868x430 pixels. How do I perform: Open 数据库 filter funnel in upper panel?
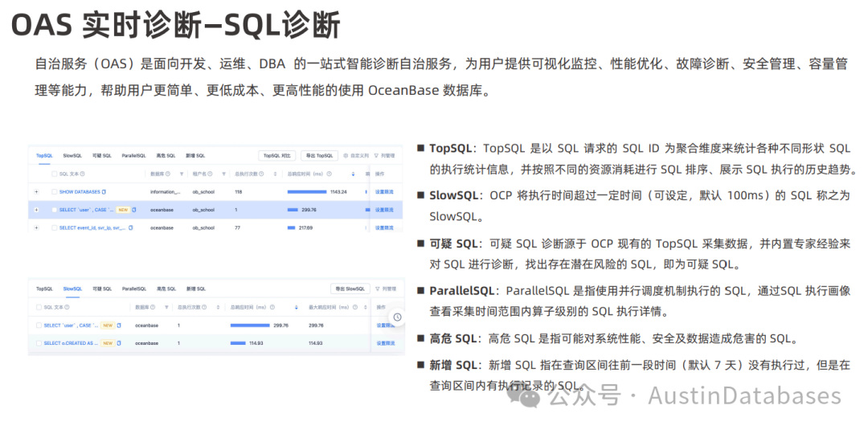[x=182, y=174]
